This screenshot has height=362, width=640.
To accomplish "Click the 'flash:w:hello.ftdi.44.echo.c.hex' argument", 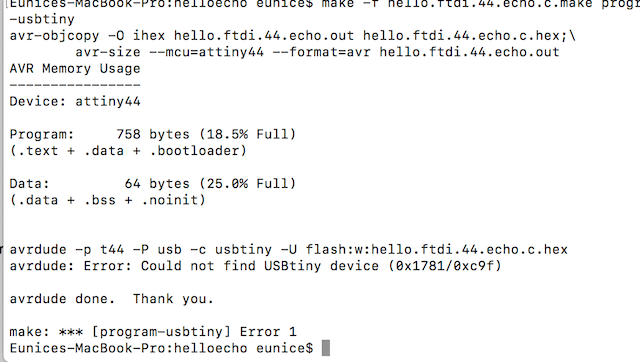I will pos(437,249).
